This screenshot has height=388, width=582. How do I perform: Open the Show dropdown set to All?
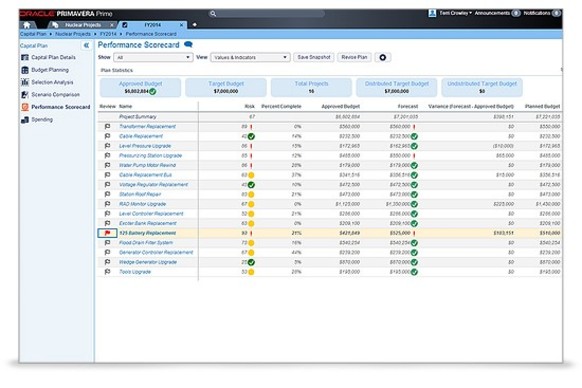[153, 58]
